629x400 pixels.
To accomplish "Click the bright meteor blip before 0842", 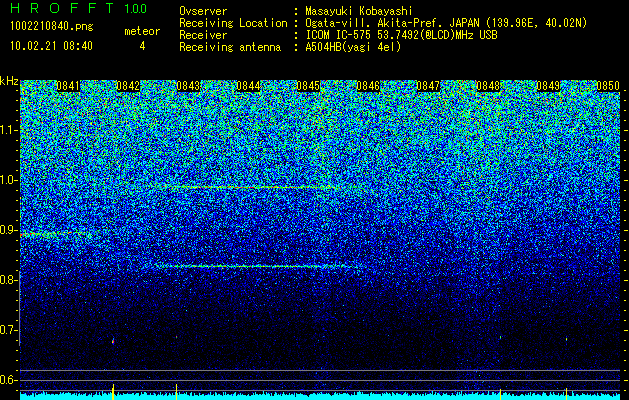I will click(113, 341).
